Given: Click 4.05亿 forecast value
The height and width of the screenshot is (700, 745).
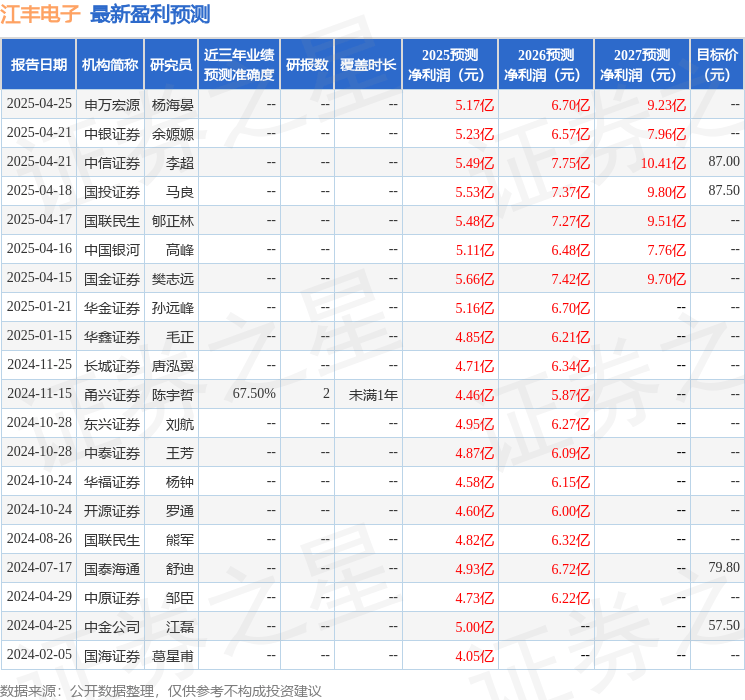Looking at the screenshot, I should tap(475, 656).
